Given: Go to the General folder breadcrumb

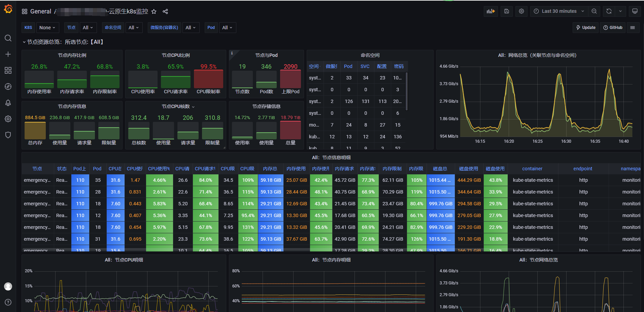Looking at the screenshot, I should [41, 11].
